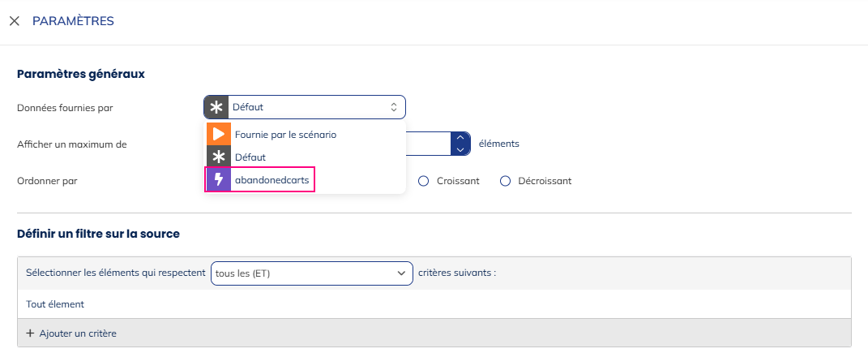The width and height of the screenshot is (868, 357).
Task: Click into the maximum elements number field
Action: [425, 144]
